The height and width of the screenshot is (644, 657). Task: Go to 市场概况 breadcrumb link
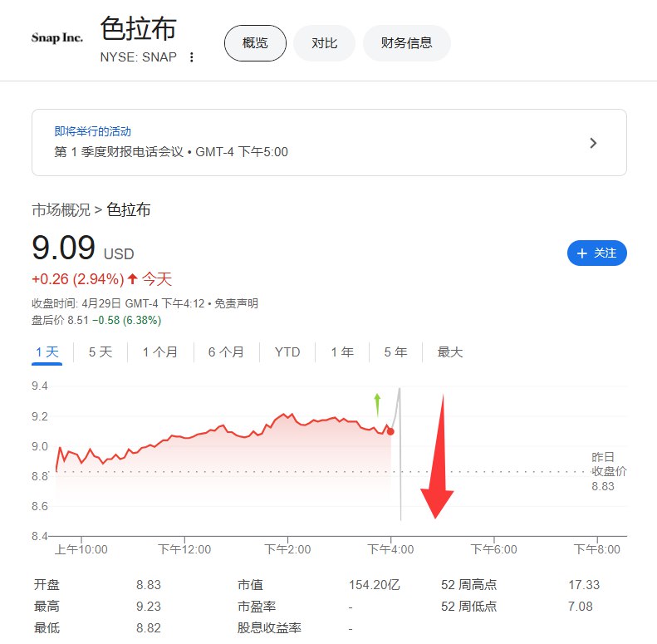(x=61, y=210)
